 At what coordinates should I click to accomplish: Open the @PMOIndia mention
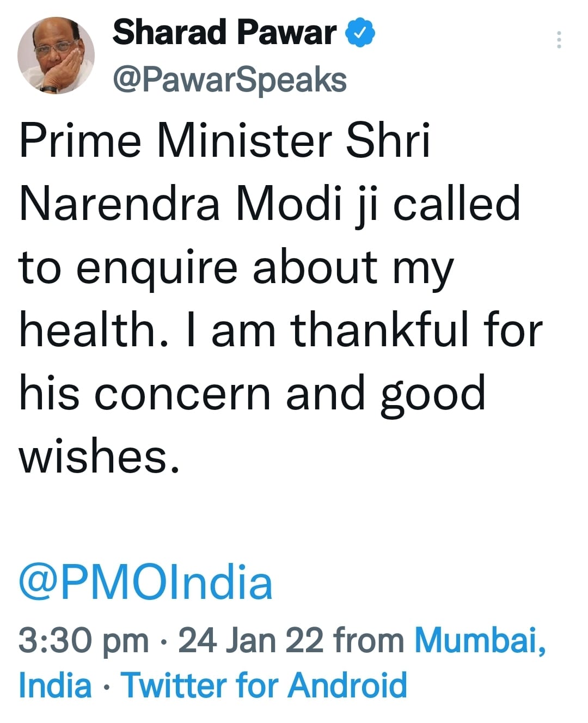click(x=146, y=582)
